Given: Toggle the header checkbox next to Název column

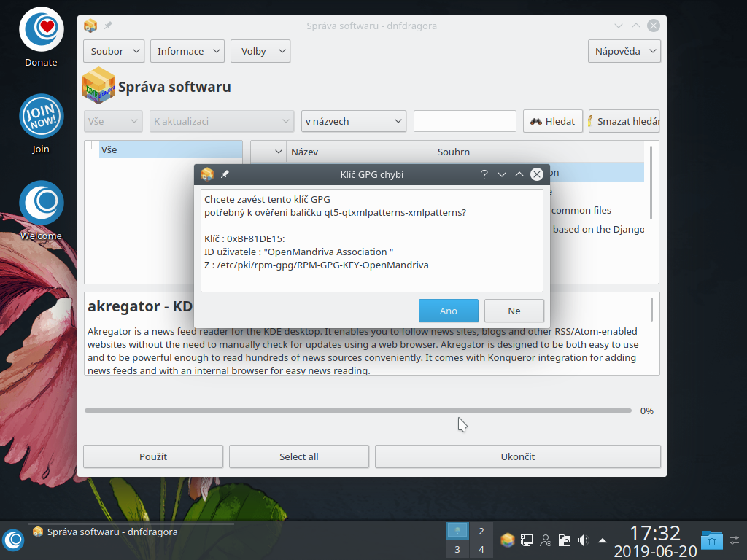Looking at the screenshot, I should click(x=267, y=152).
